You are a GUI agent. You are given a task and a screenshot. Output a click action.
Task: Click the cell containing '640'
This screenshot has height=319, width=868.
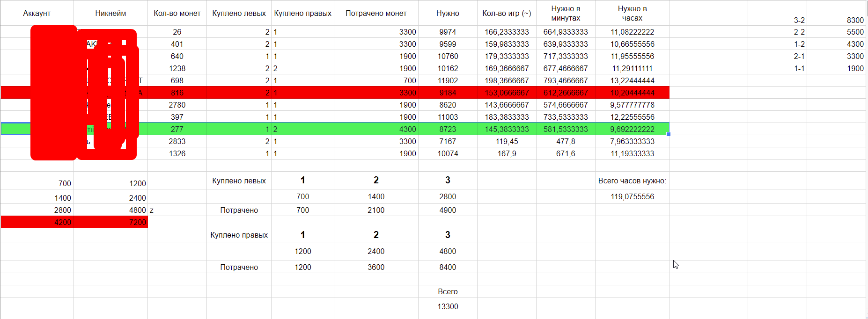(x=177, y=56)
